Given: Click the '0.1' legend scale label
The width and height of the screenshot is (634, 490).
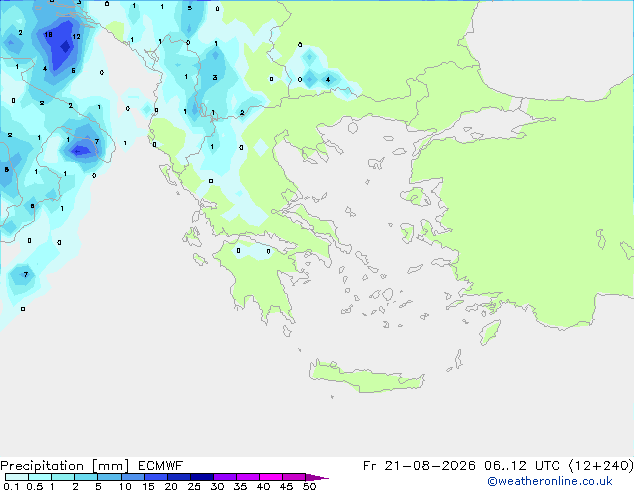Looking at the screenshot, I should (x=11, y=486).
